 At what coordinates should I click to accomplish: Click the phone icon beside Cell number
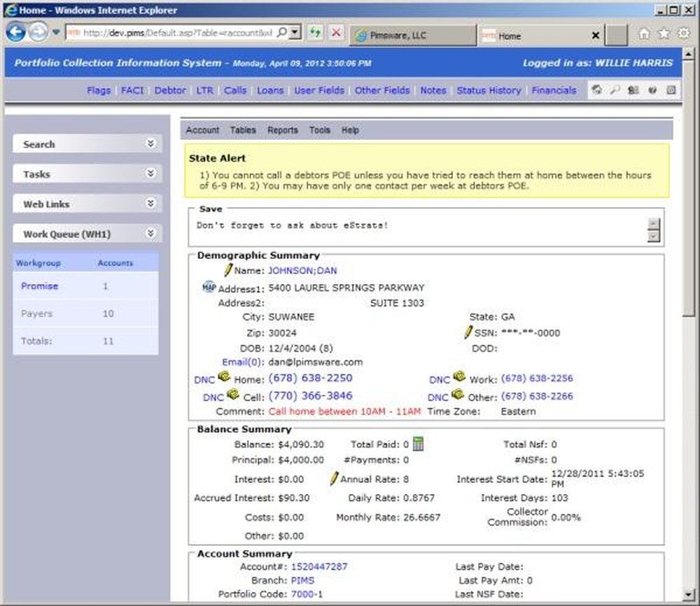pyautogui.click(x=232, y=394)
